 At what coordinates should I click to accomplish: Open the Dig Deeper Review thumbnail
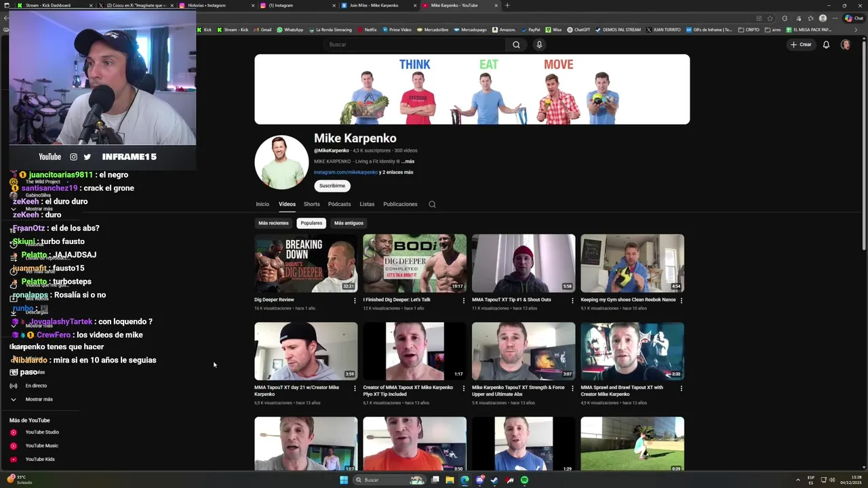click(x=306, y=263)
